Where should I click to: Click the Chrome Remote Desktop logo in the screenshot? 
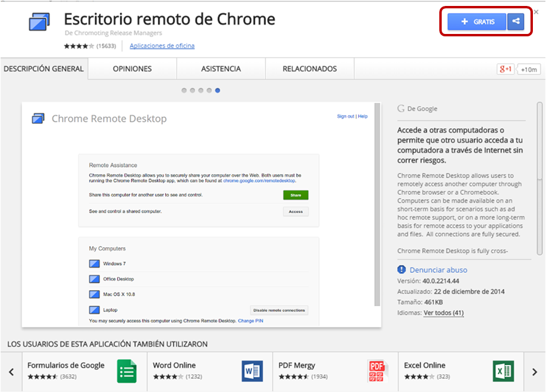38,119
